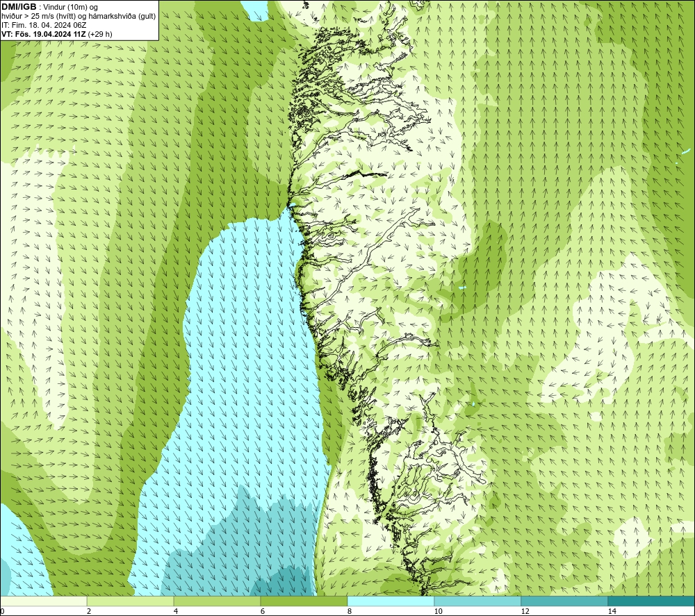The image size is (695, 616).
Task: Click the legend value '6'
Action: pyautogui.click(x=263, y=612)
